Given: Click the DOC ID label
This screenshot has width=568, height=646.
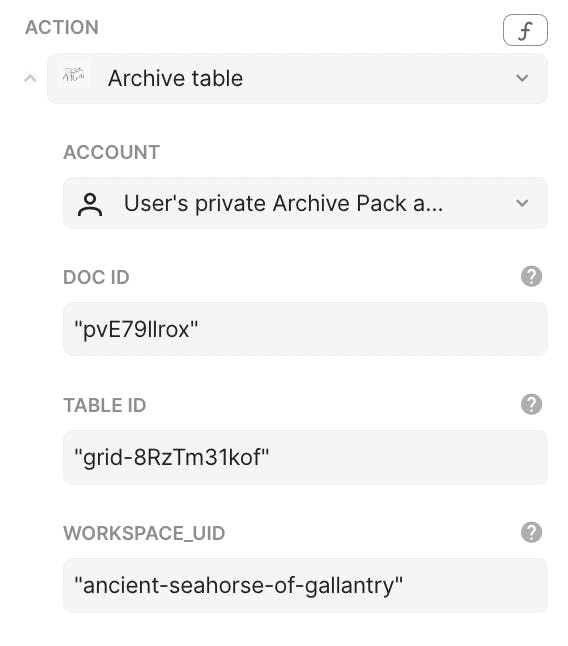Looking at the screenshot, I should click(x=96, y=277).
